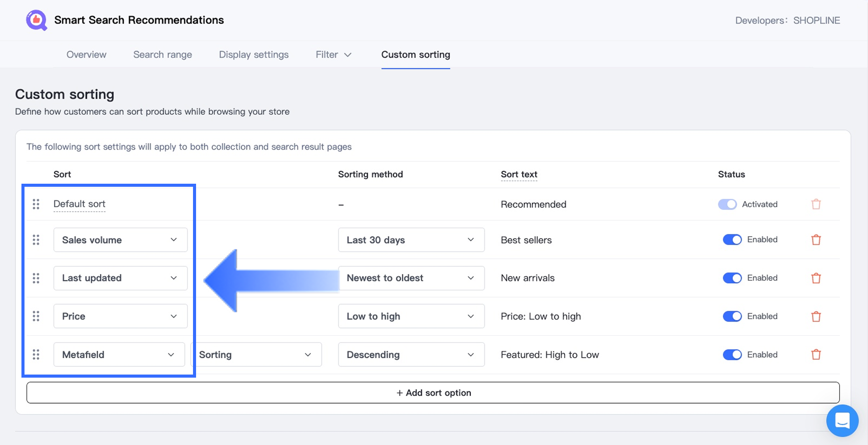Click the Add sort option button
Viewport: 868px width, 445px height.
[x=433, y=393]
